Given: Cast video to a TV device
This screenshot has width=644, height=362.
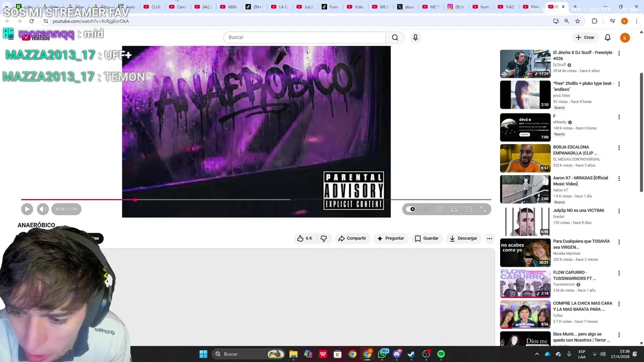Looking at the screenshot, I should pyautogui.click(x=468, y=209).
